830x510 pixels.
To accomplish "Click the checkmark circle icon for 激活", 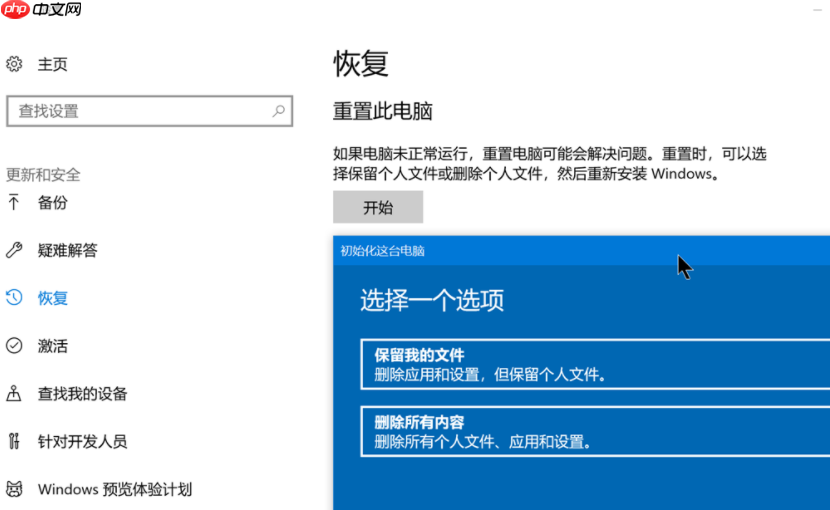I will point(14,346).
